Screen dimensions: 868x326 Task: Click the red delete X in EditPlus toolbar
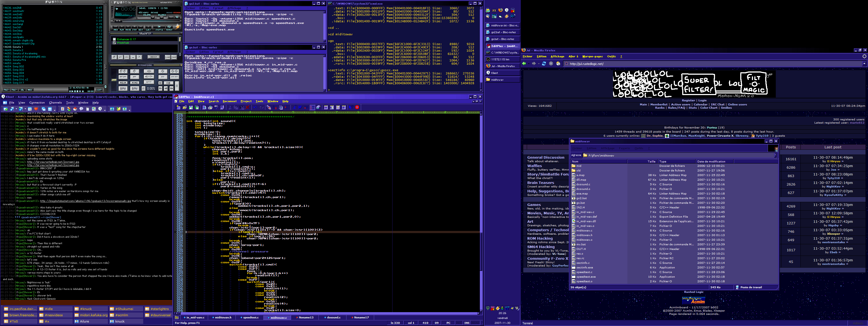click(x=248, y=108)
